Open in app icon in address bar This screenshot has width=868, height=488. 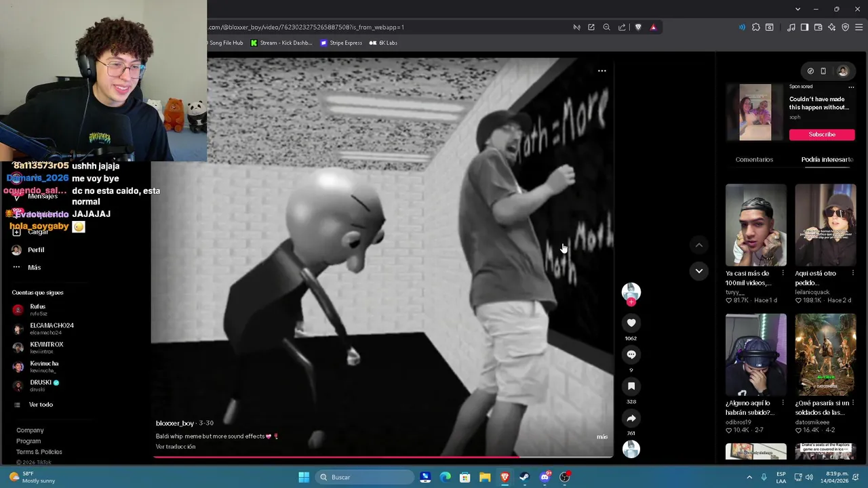coord(591,27)
